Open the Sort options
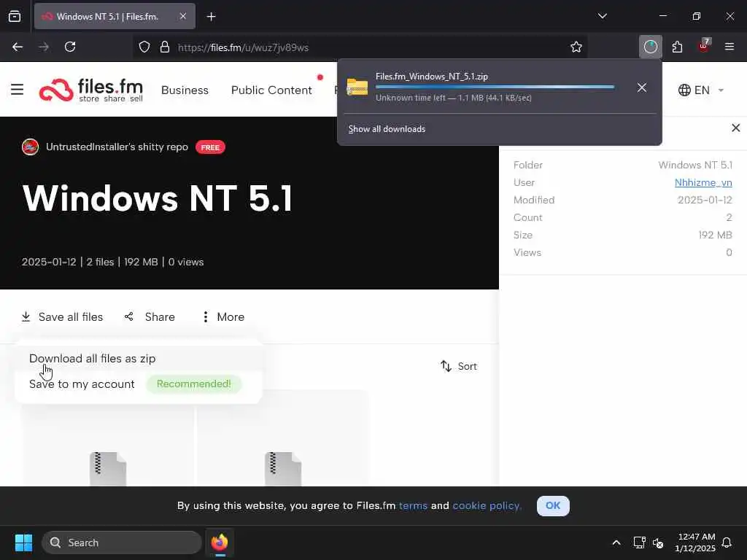 click(459, 366)
